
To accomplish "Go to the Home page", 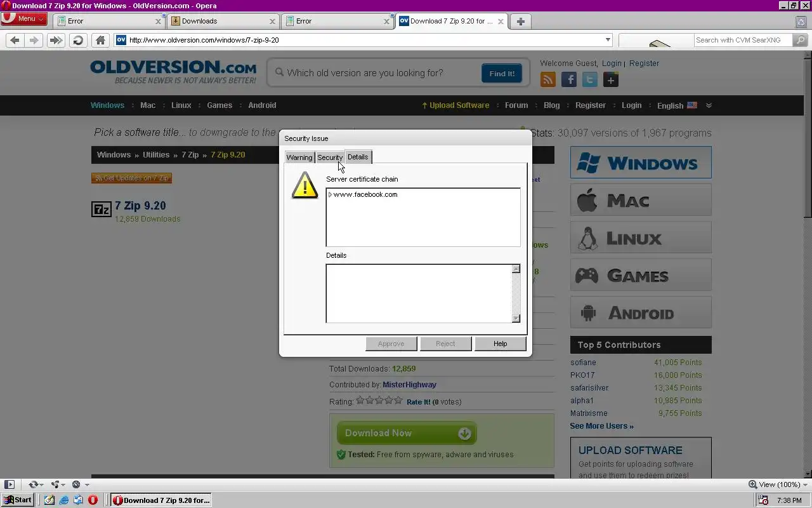I will coord(100,40).
